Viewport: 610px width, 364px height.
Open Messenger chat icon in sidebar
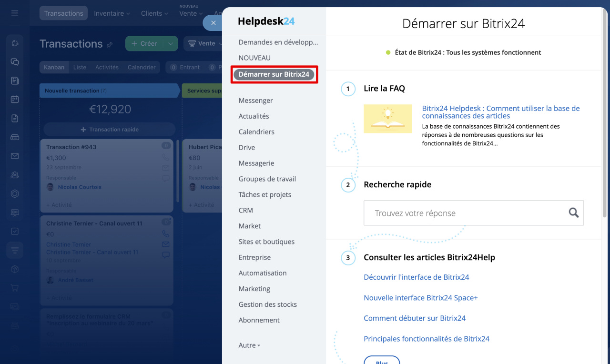[x=15, y=62]
